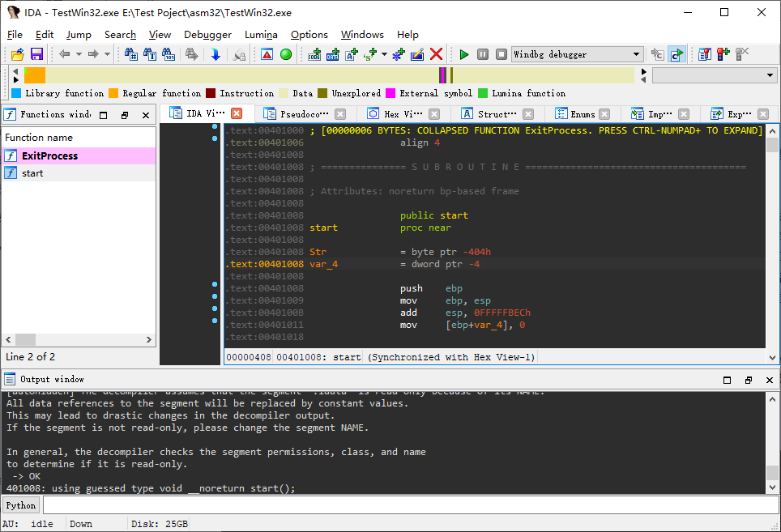Switch to the Pseudocode tab
Screen dimensions: 781x532
pyautogui.click(x=298, y=114)
